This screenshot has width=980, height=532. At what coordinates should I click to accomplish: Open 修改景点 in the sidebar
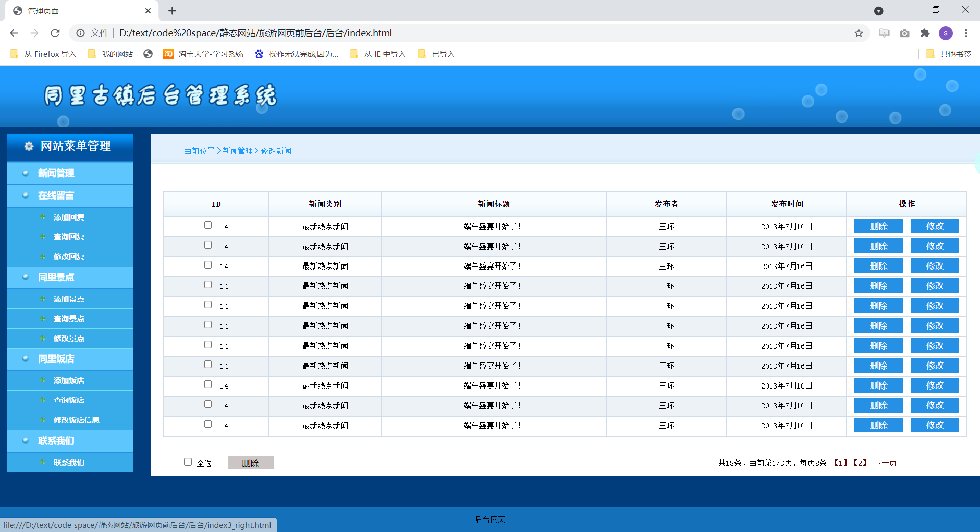(69, 338)
